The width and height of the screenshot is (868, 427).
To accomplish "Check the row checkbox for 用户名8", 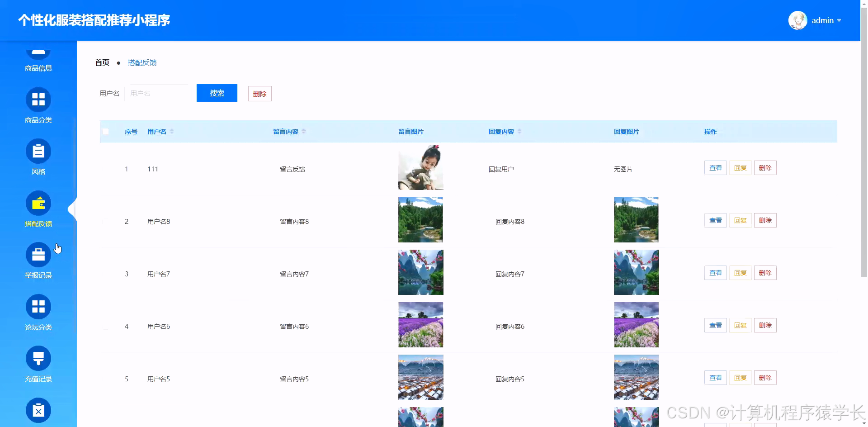I will 106,221.
